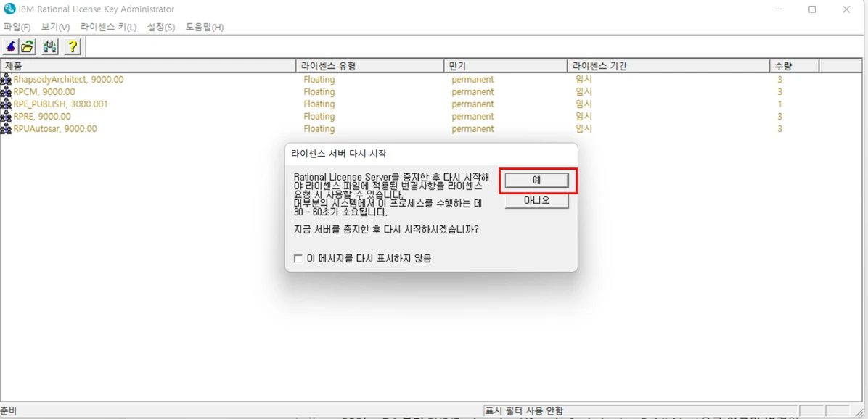Image resolution: width=868 pixels, height=419 pixels.
Task: Close the License Key Administrator window
Action: coord(846,9)
